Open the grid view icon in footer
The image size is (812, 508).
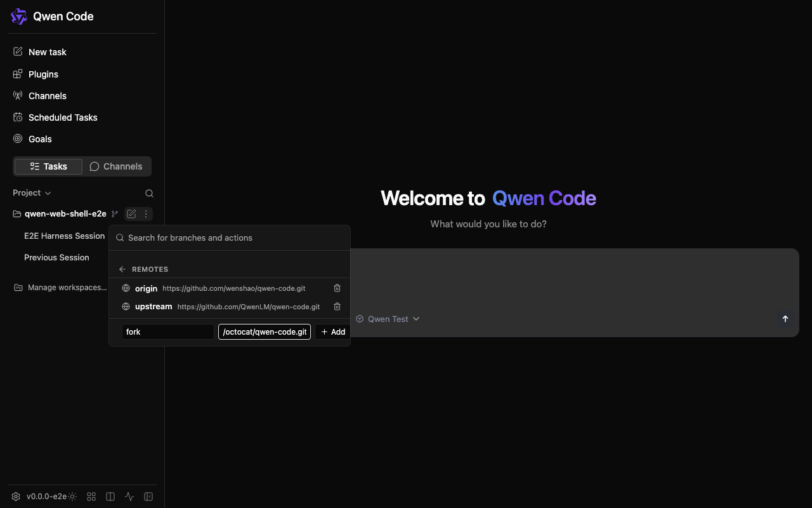[x=91, y=497]
